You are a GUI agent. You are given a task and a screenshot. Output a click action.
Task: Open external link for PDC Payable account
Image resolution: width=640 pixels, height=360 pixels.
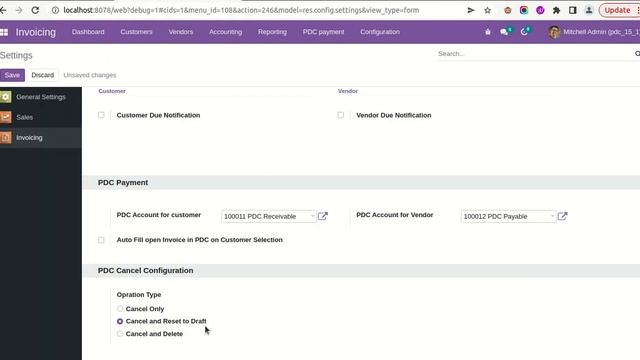click(x=562, y=216)
